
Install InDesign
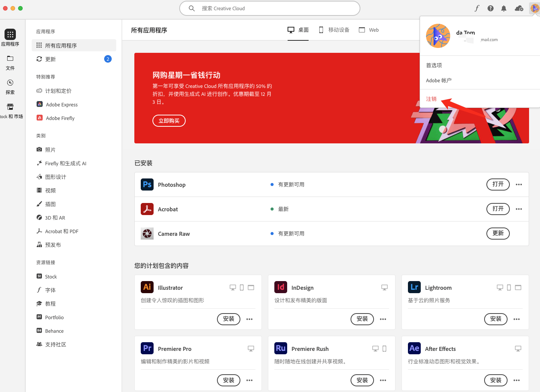click(362, 319)
